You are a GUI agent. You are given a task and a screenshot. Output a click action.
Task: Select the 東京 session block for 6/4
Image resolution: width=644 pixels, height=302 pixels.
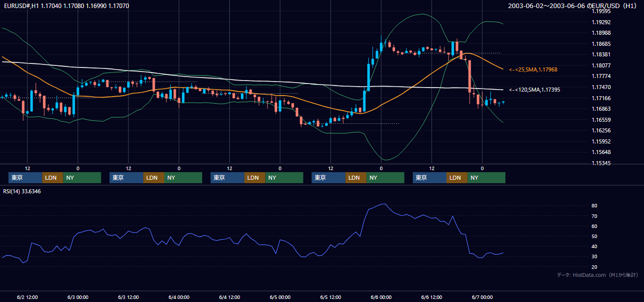tap(227, 178)
